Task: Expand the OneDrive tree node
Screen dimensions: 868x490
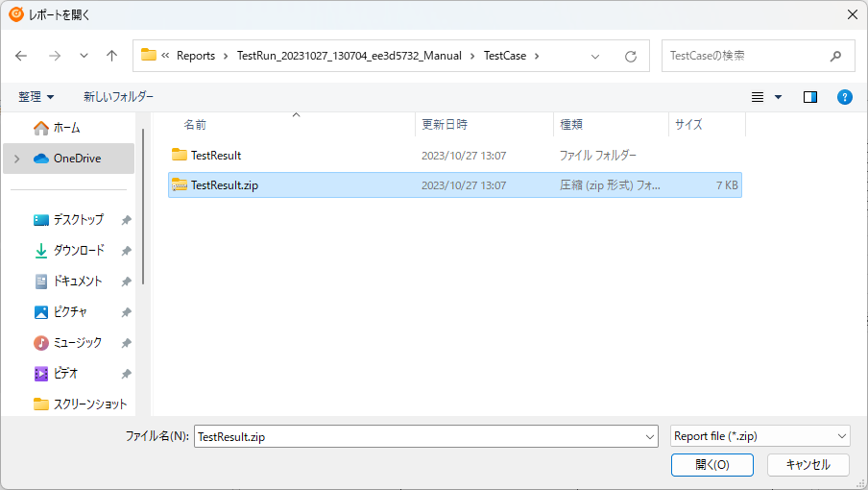Action: tap(16, 159)
